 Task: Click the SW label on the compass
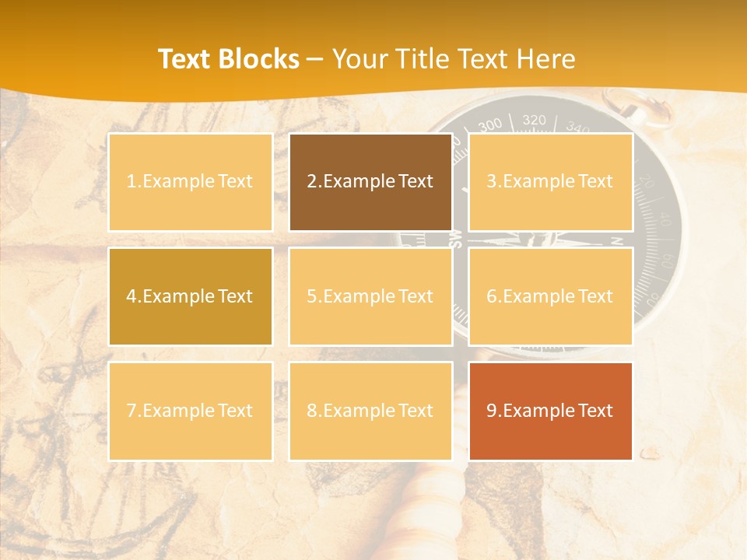457,239
